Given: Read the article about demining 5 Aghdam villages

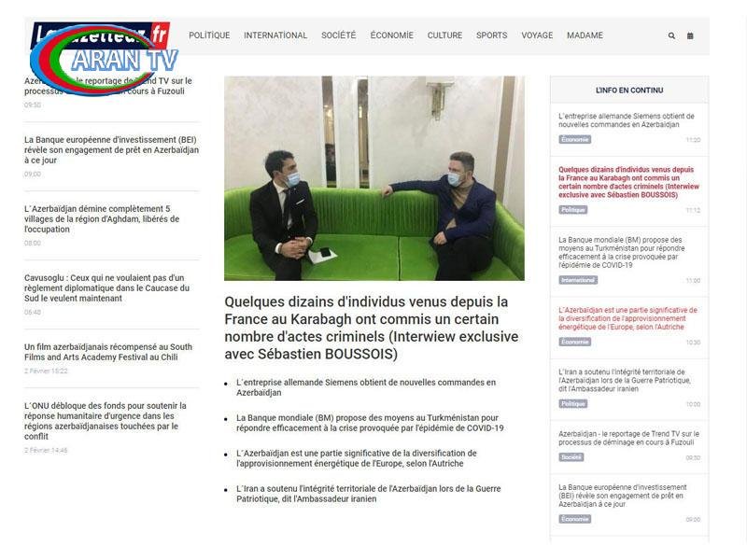Looking at the screenshot, I should [x=97, y=218].
